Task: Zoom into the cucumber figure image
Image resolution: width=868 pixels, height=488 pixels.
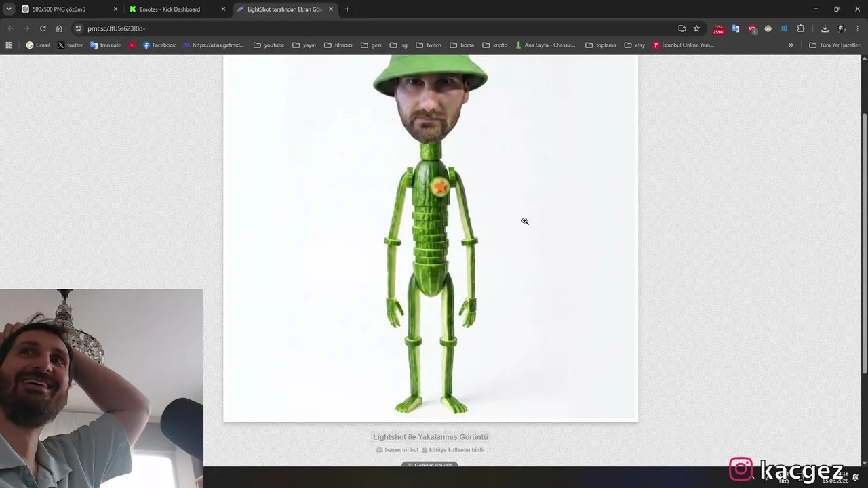Action: pos(431,239)
